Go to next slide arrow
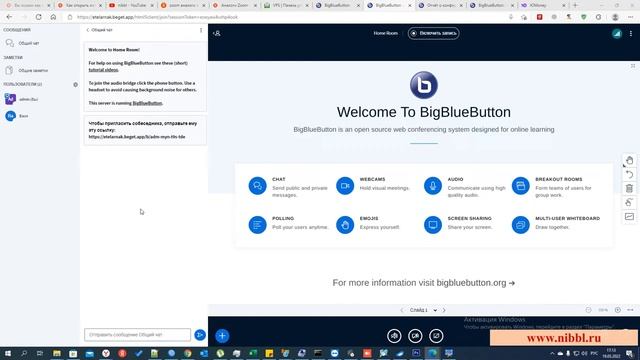This screenshot has width=640, height=360. (x=444, y=310)
